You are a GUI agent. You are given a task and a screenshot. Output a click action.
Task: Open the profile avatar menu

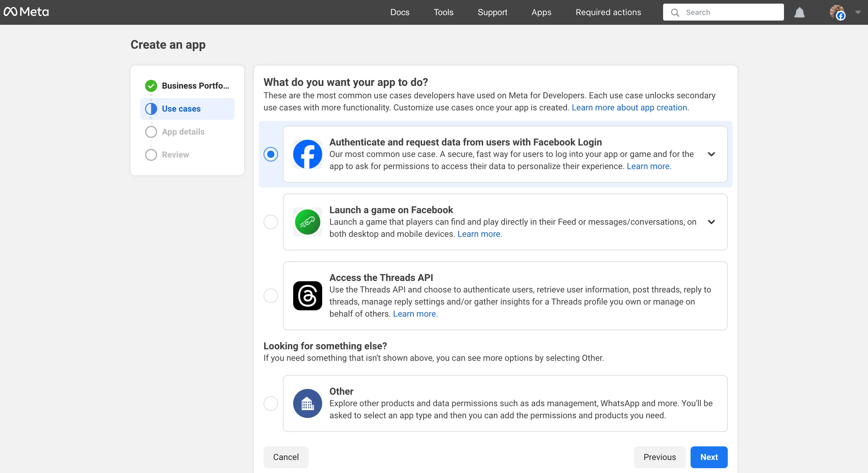coord(837,12)
